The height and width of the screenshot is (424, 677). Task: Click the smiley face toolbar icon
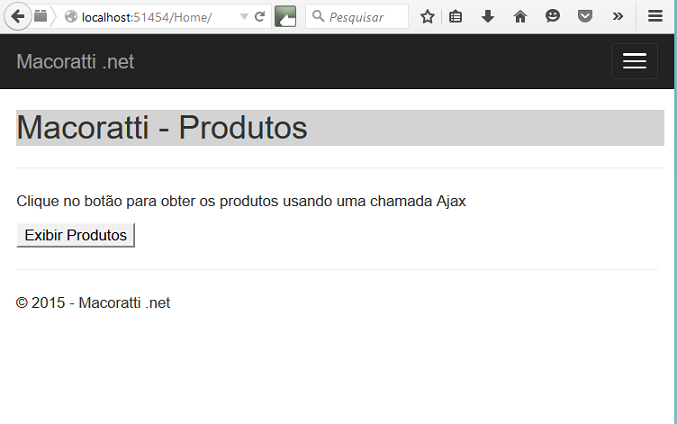tap(553, 17)
